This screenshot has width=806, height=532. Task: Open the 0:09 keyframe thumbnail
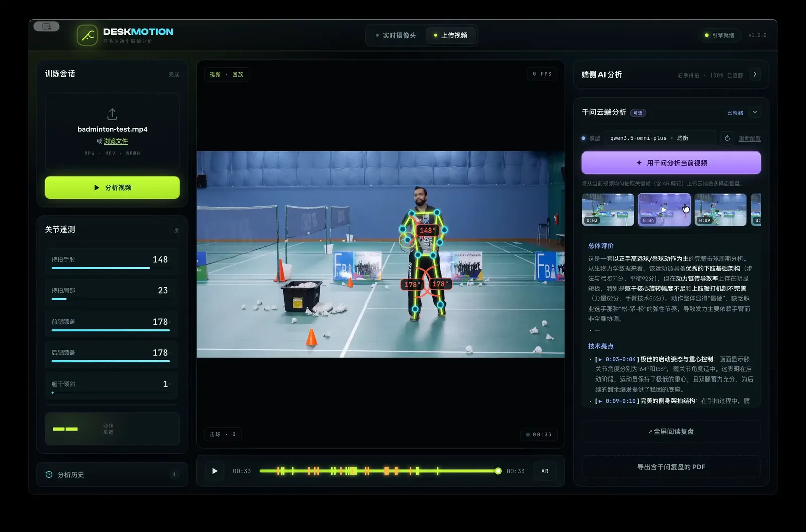coord(720,209)
